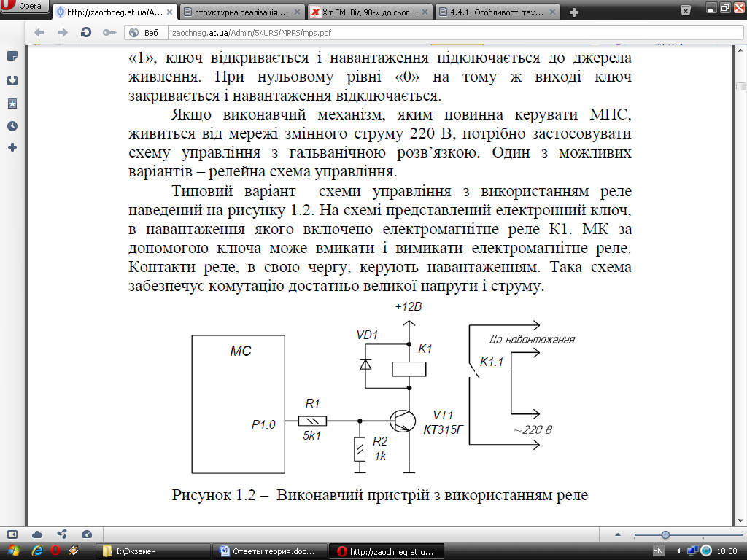Click the '+12В' supply label
This screenshot has height=560, width=747.
[x=409, y=307]
